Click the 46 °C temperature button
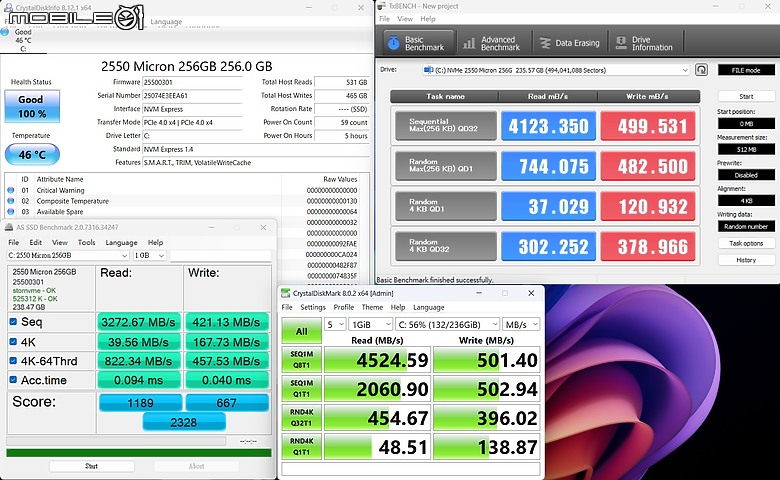Screen dimensions: 780x480 click(x=32, y=155)
